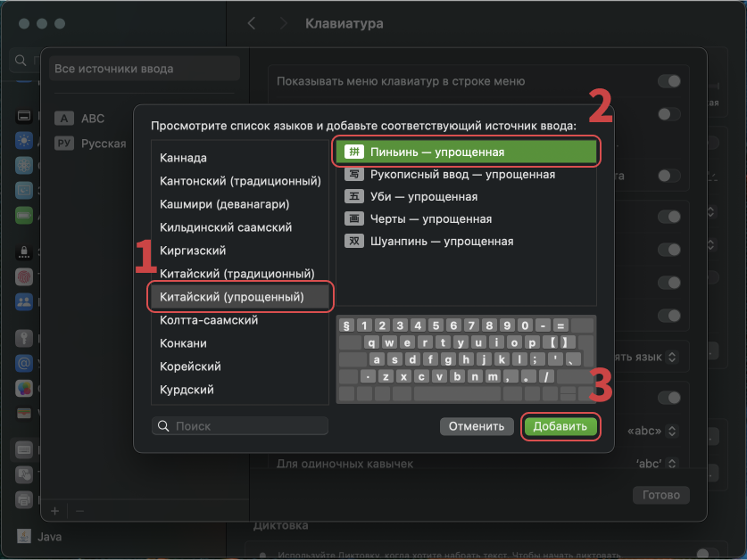This screenshot has height=560, width=747.
Task: Focus the Поиск search field
Action: [240, 425]
